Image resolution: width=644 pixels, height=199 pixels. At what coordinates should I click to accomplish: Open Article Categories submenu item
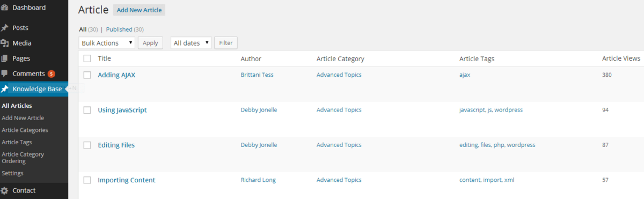click(x=25, y=130)
